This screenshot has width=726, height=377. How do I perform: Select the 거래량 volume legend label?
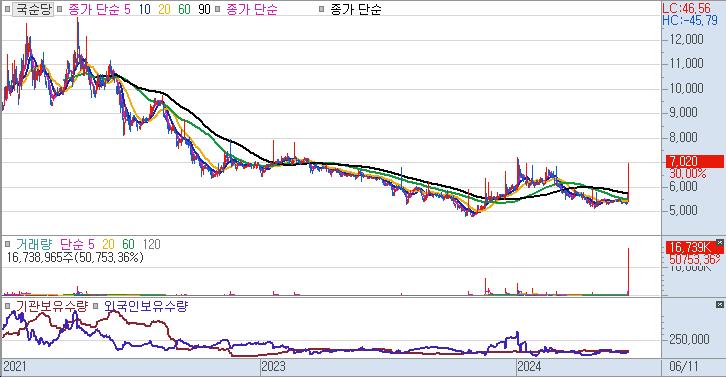pyautogui.click(x=34, y=244)
